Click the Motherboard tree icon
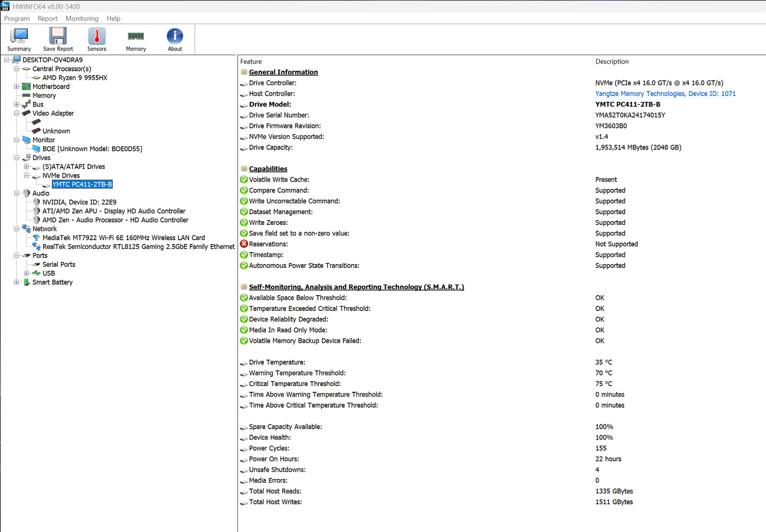The width and height of the screenshot is (766, 532). (x=26, y=87)
